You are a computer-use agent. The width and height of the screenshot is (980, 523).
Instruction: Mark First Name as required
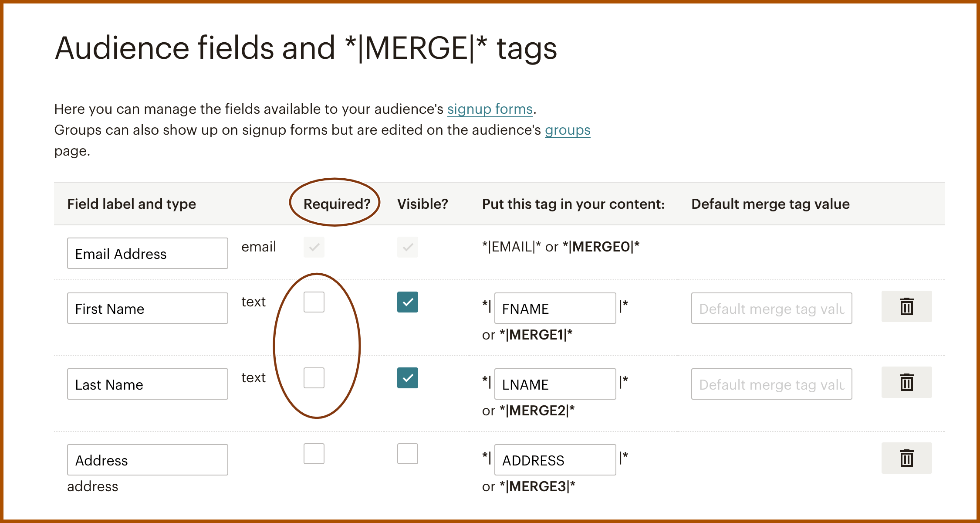click(x=314, y=302)
